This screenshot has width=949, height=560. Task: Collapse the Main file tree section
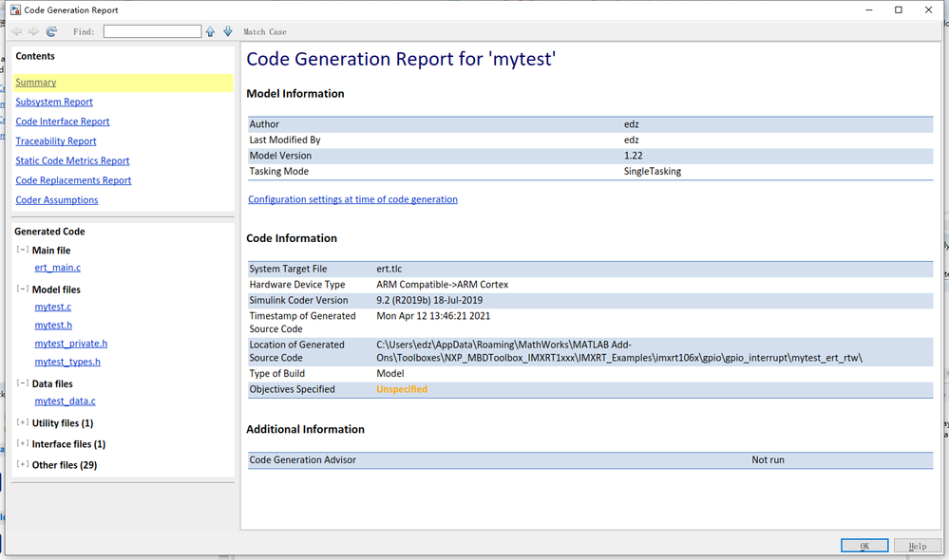coord(22,250)
